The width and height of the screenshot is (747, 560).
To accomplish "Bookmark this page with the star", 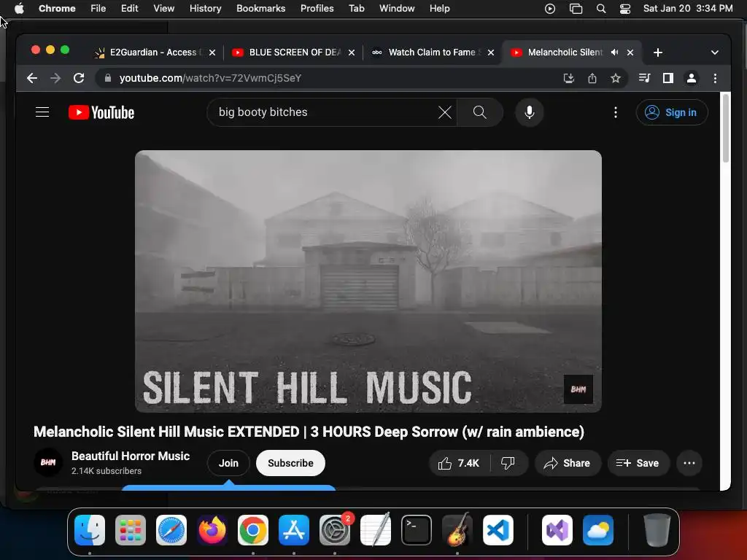I will [616, 78].
